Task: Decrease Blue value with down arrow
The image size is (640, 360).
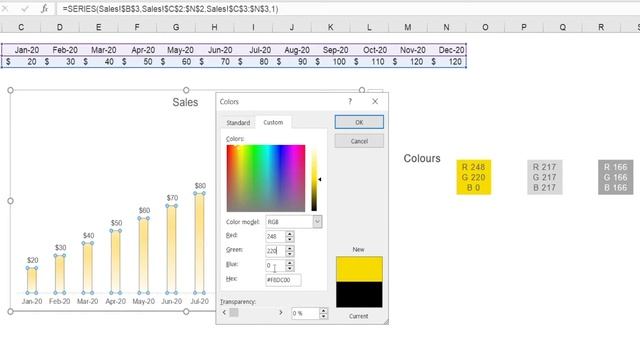Action: tap(290, 268)
